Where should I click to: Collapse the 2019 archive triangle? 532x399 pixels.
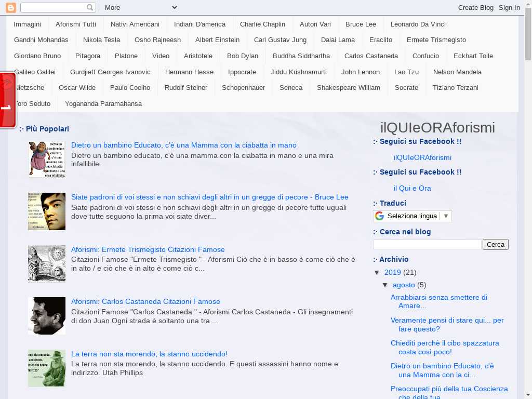pyautogui.click(x=377, y=273)
